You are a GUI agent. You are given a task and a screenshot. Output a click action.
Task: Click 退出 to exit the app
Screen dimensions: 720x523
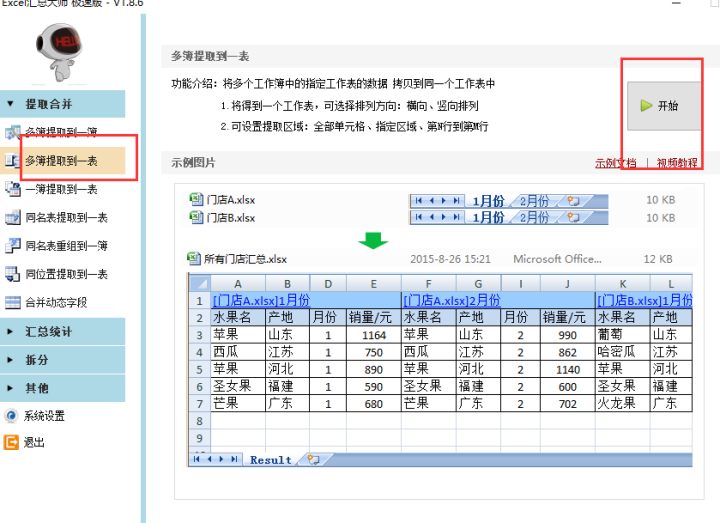click(x=34, y=442)
